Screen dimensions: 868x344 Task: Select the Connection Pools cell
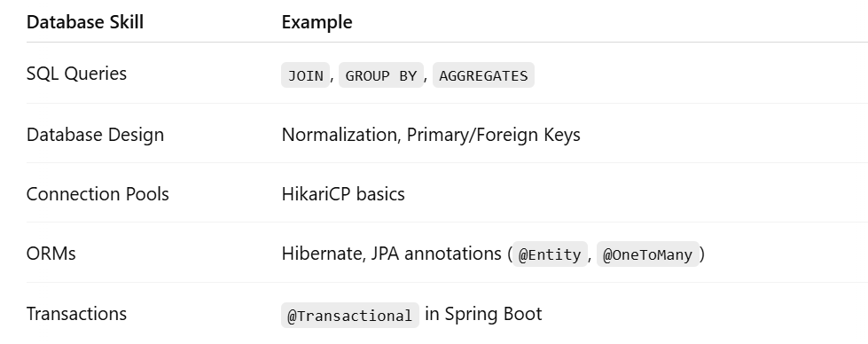point(98,194)
